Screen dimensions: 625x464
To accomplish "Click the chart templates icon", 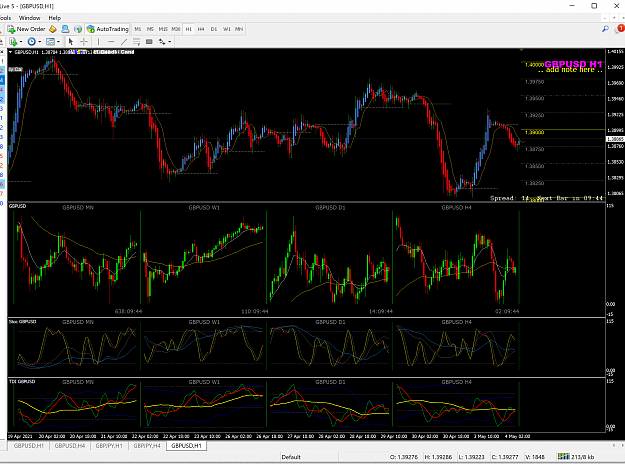I will (50, 41).
